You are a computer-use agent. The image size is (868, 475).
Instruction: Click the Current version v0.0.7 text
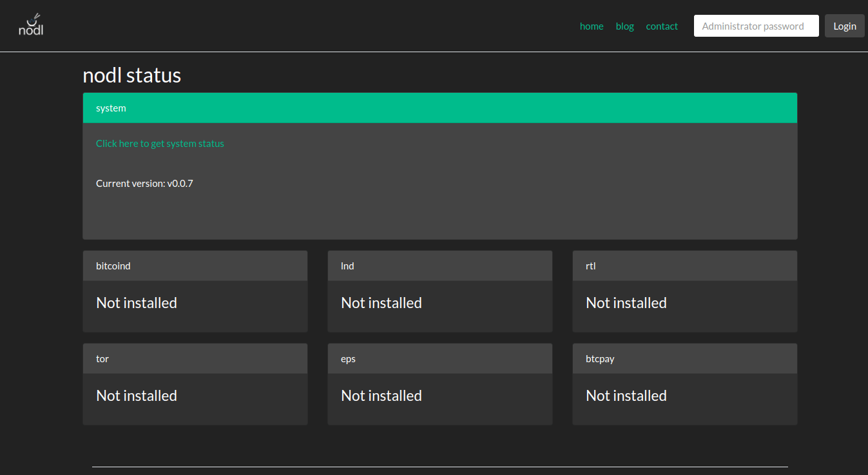coord(144,184)
